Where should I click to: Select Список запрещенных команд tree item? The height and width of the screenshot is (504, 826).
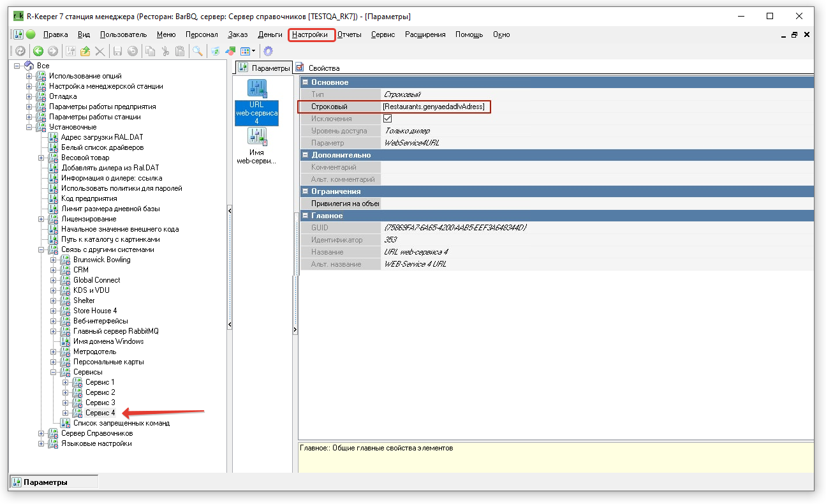121,423
